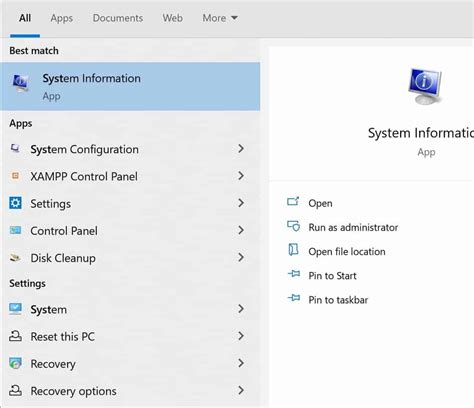Switch to the Apps tab
Viewport: 474px width, 408px height.
click(x=62, y=18)
